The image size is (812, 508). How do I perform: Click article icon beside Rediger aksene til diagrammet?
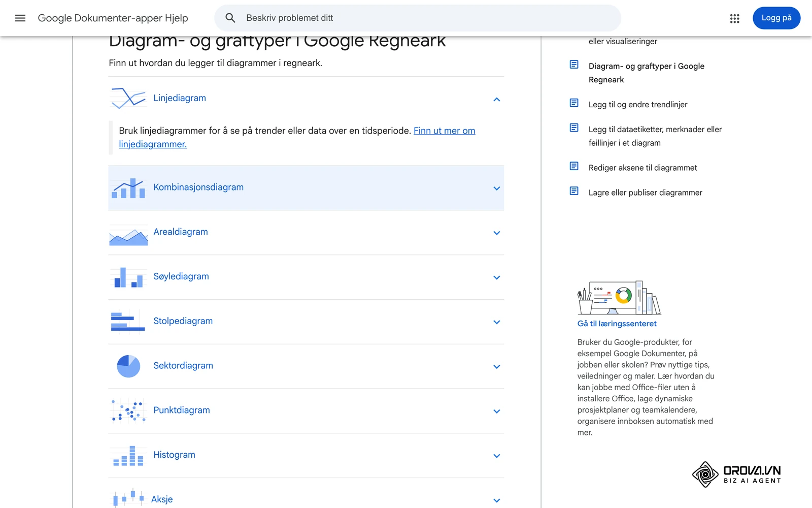574,166
